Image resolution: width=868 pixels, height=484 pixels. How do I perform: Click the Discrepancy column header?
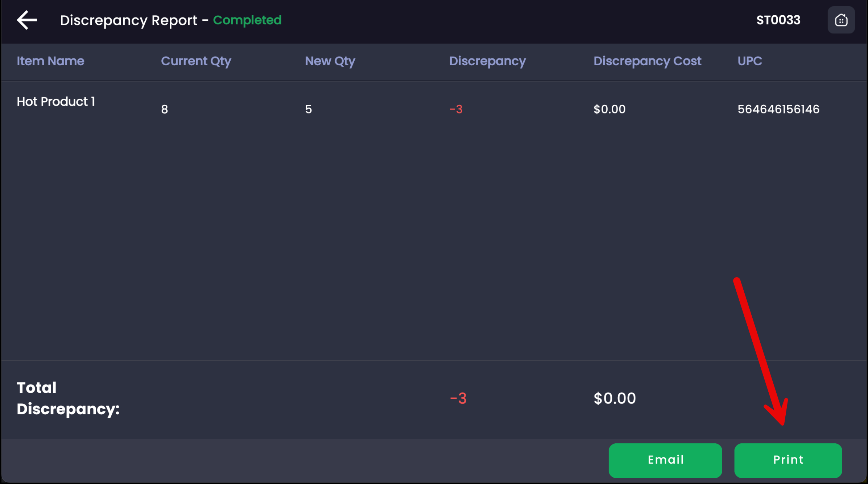point(487,61)
